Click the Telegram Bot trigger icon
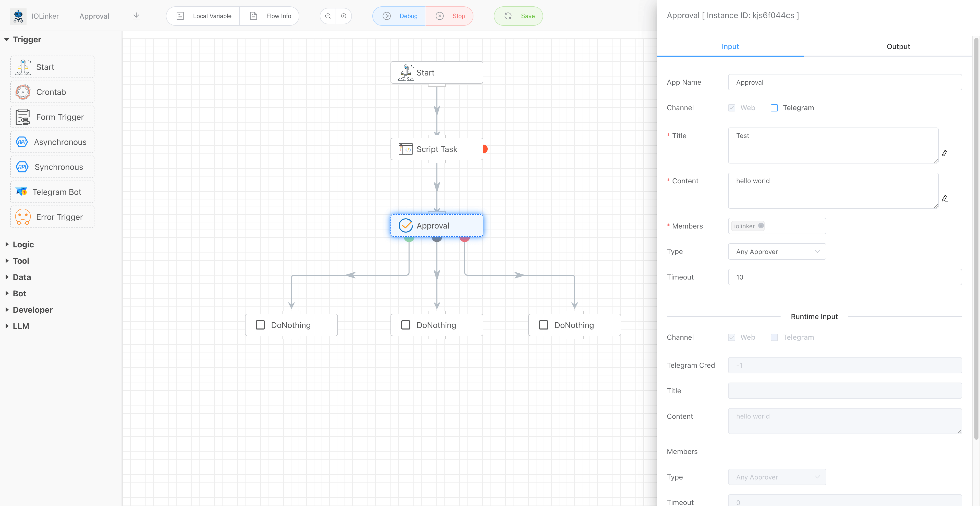 coord(22,192)
